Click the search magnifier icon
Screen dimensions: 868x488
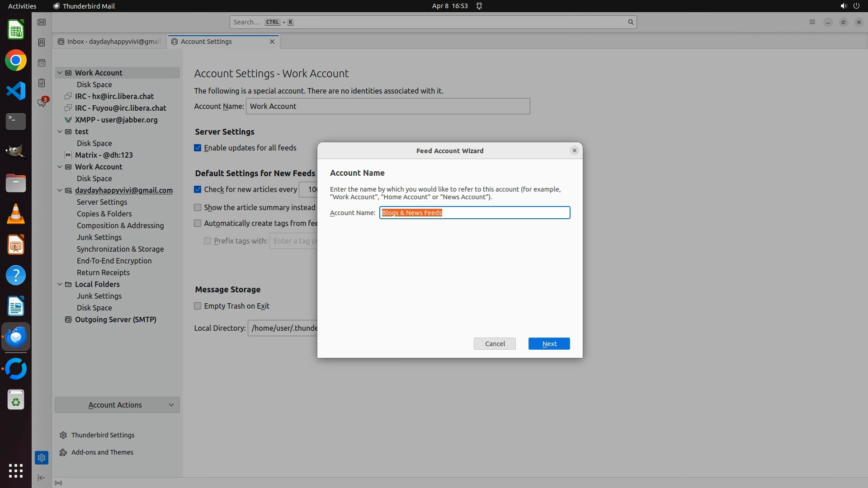pos(631,22)
